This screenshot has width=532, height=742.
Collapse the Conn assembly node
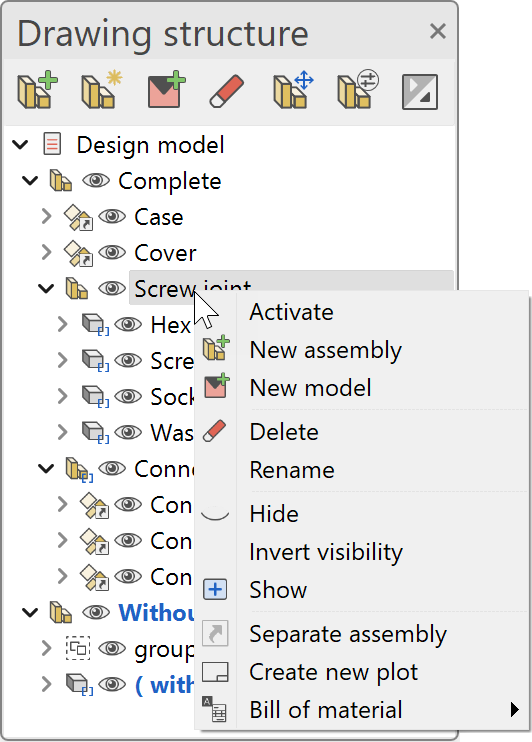point(46,469)
